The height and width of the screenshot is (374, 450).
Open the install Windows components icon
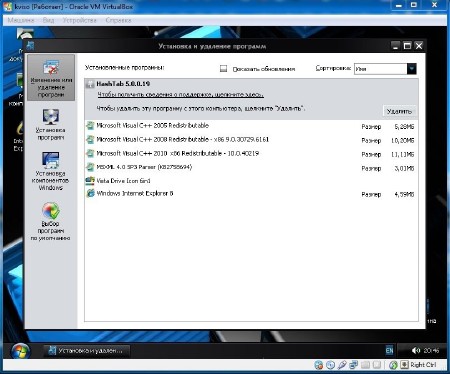51,160
